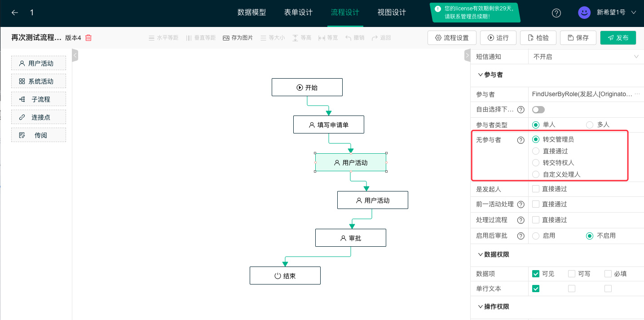Screen dimensions: 644x320
Task: Save the flow with 存为图片
Action: coord(238,38)
